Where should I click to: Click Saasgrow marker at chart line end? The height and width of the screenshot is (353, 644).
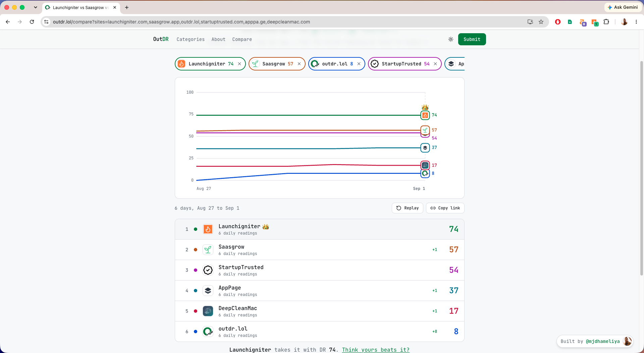425,130
